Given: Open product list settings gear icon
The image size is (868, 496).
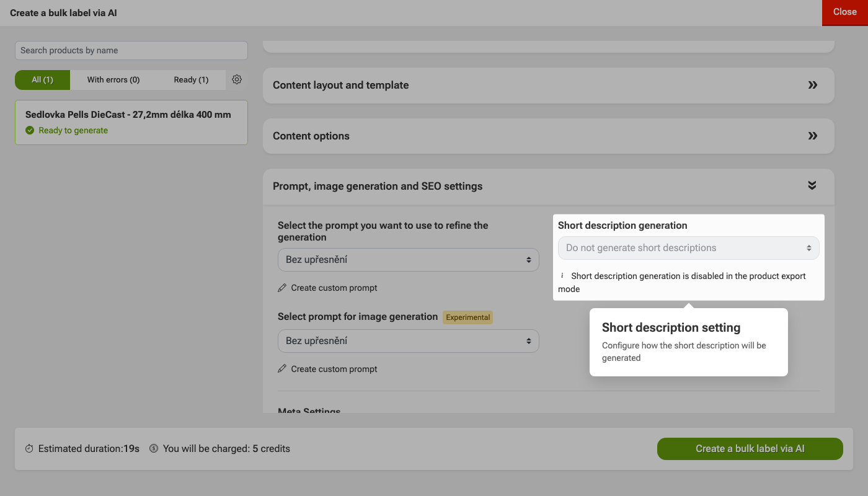Looking at the screenshot, I should [x=237, y=79].
